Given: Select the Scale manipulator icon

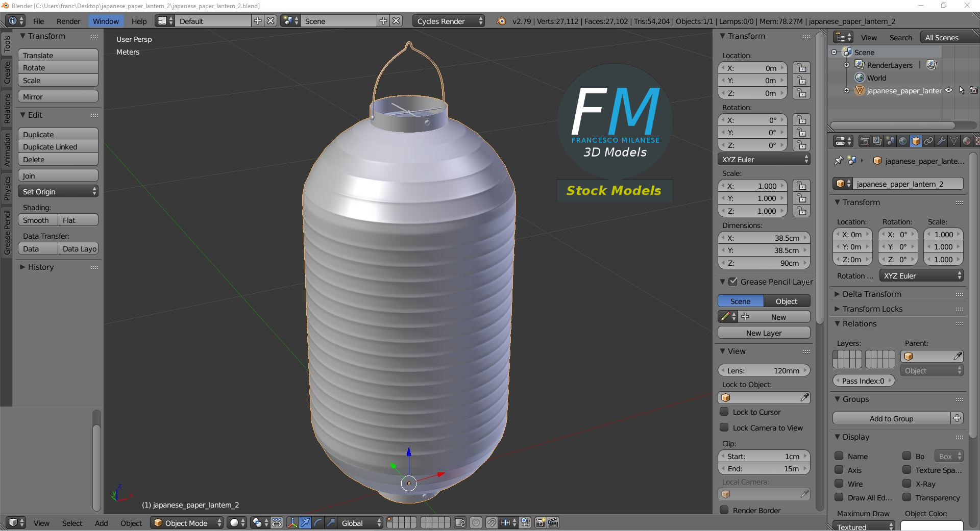Looking at the screenshot, I should [331, 523].
